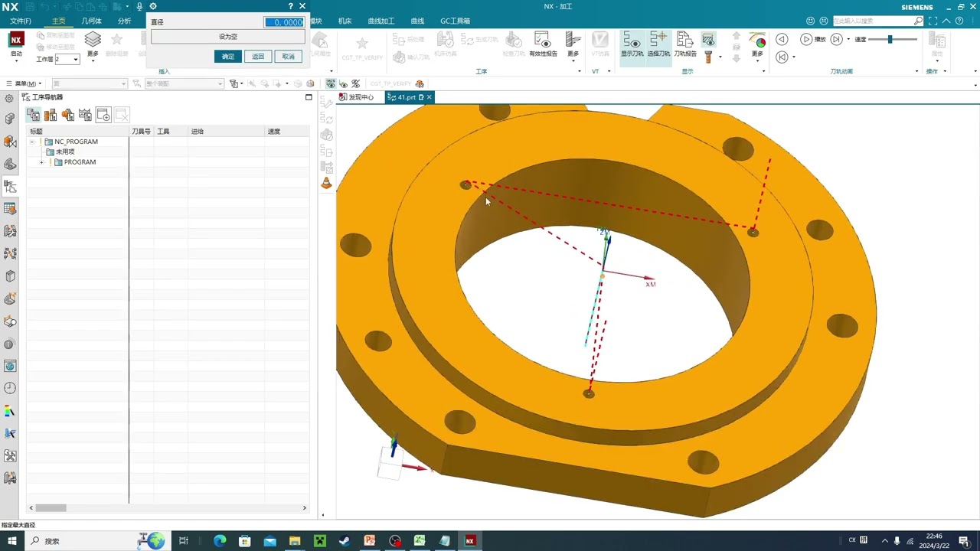The width and height of the screenshot is (980, 551).
Task: Switch to the 分析 ribbon tab
Action: tap(125, 21)
